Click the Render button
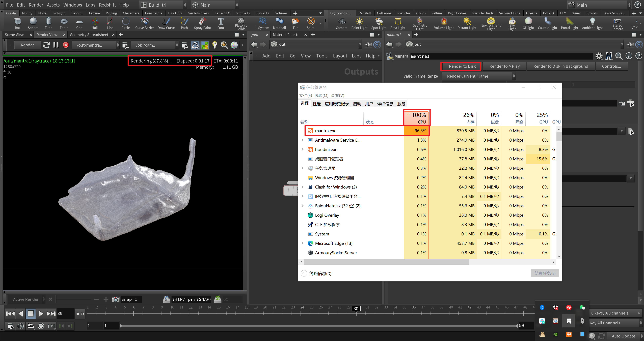The width and height of the screenshot is (644, 341). click(x=27, y=45)
